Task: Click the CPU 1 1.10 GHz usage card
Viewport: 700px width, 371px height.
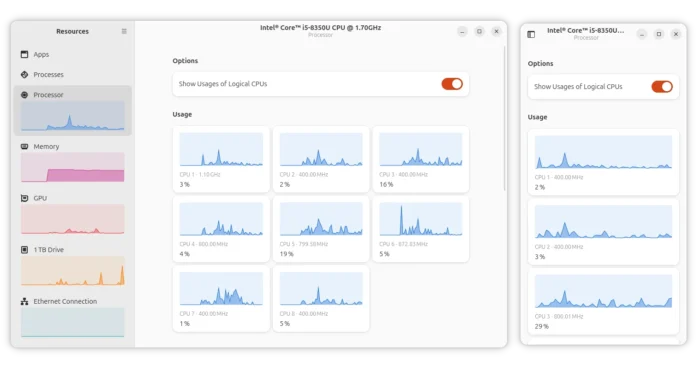Action: 221,159
